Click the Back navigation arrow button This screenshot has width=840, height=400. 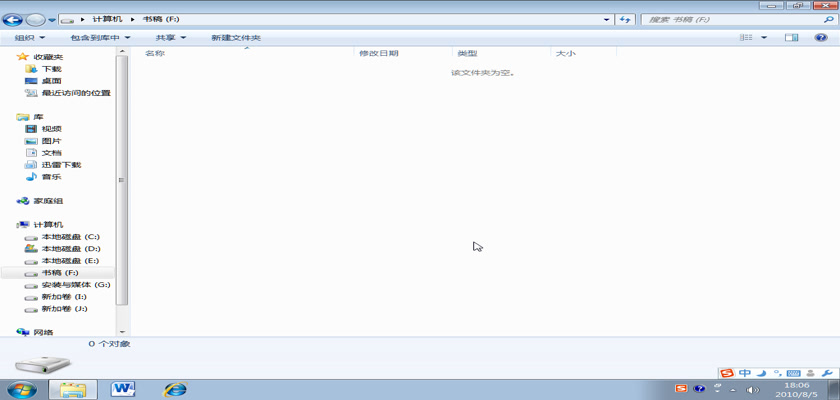(x=14, y=19)
